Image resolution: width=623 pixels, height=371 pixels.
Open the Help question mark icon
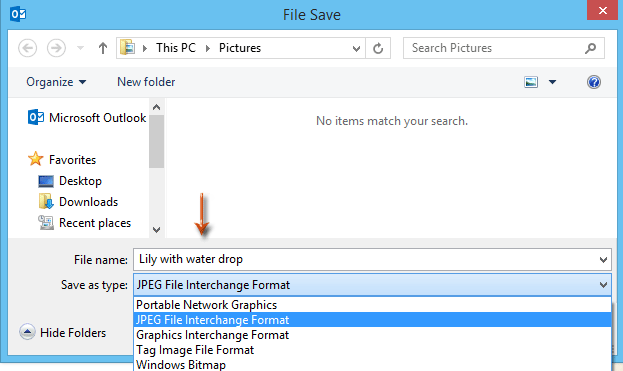click(x=594, y=82)
